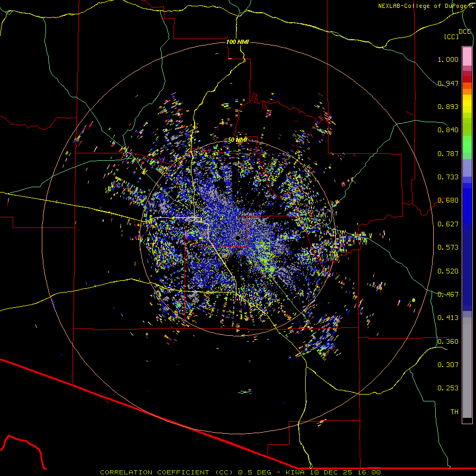The height and width of the screenshot is (476, 476).
Task: Click the 0.627 value on the color scale
Action: point(448,224)
